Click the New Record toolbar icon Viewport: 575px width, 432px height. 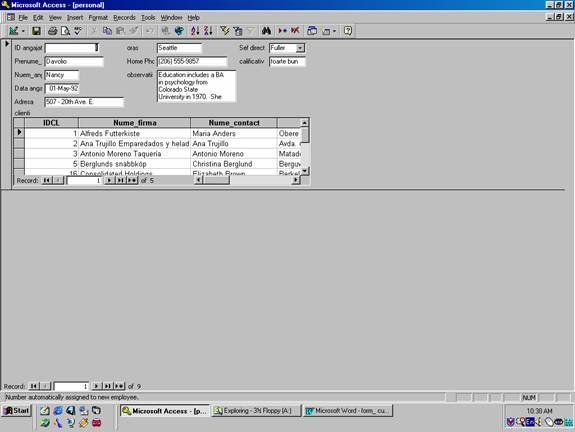click(282, 31)
